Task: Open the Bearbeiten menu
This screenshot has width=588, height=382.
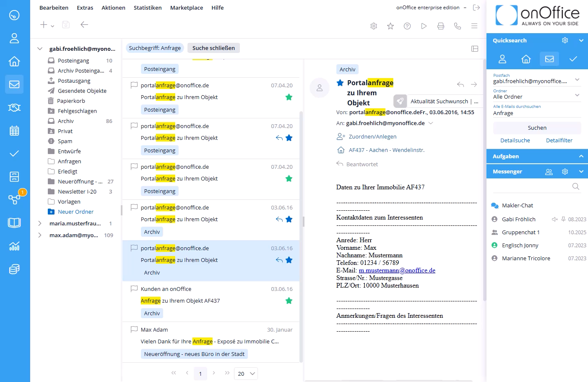Action: [54, 8]
